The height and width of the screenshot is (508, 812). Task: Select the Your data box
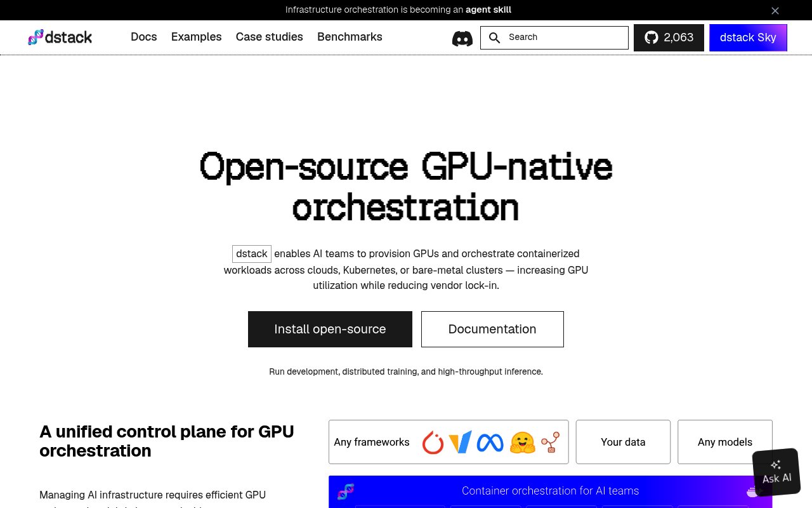(x=623, y=442)
